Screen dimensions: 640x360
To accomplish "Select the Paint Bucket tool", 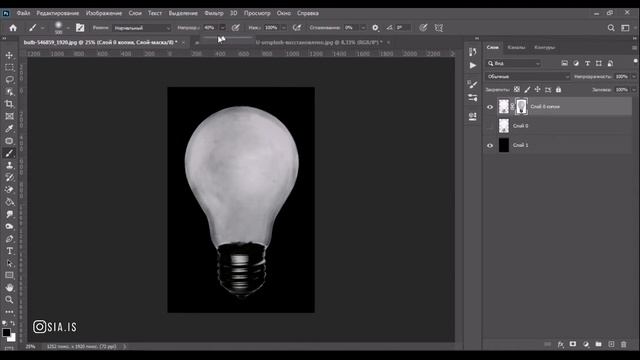I will pyautogui.click(x=9, y=202).
